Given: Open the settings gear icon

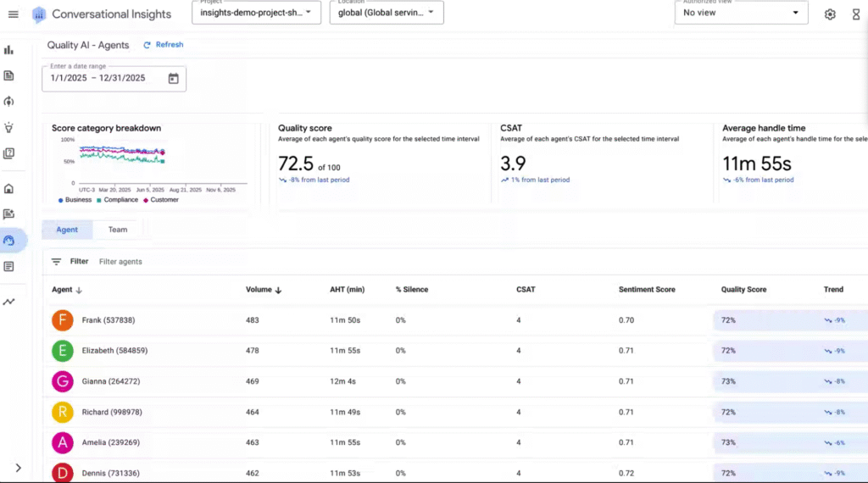Looking at the screenshot, I should [x=830, y=14].
